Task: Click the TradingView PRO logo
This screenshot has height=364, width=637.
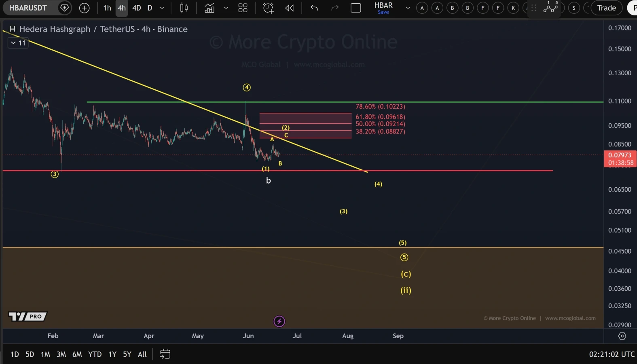Action: click(x=28, y=316)
